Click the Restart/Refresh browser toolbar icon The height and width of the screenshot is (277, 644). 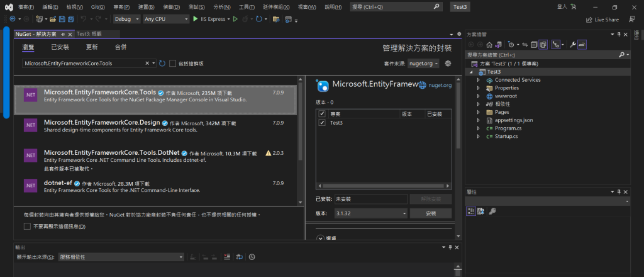pyautogui.click(x=258, y=19)
